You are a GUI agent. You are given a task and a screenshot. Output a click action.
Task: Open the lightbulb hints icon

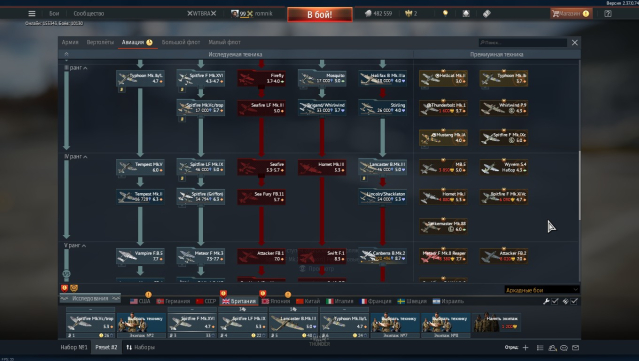[445, 13]
